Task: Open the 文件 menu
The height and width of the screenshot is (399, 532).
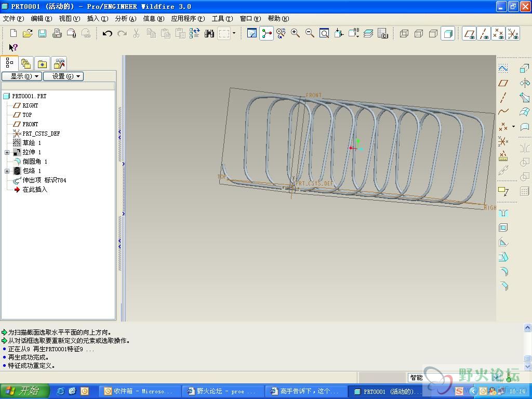Action: 13,19
